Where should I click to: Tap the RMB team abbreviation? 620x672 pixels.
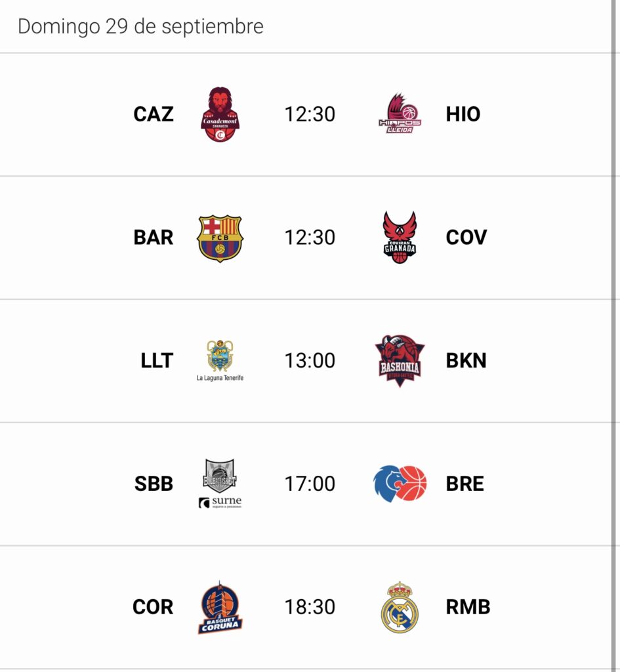point(468,607)
